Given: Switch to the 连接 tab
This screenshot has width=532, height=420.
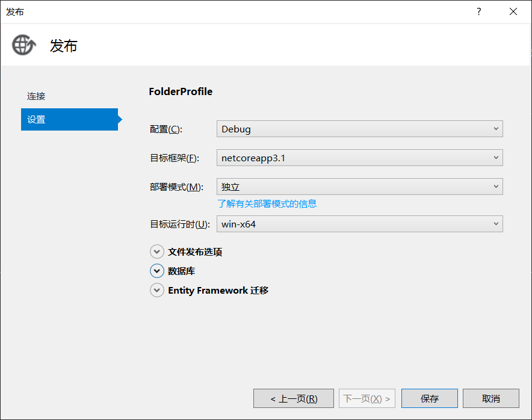Looking at the screenshot, I should pos(36,96).
